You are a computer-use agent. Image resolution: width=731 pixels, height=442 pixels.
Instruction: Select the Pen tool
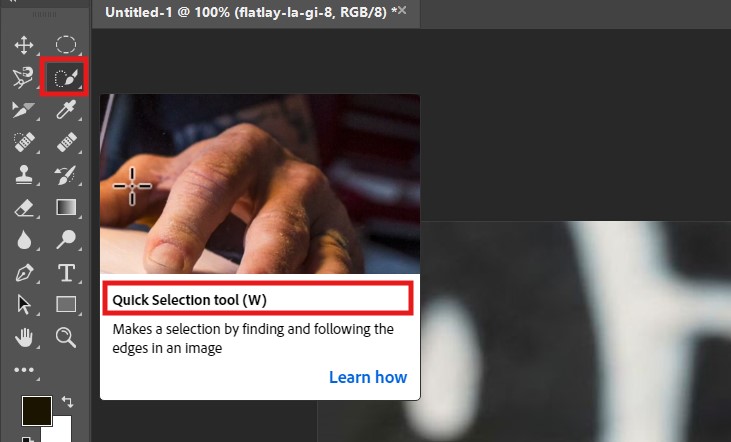pos(24,273)
